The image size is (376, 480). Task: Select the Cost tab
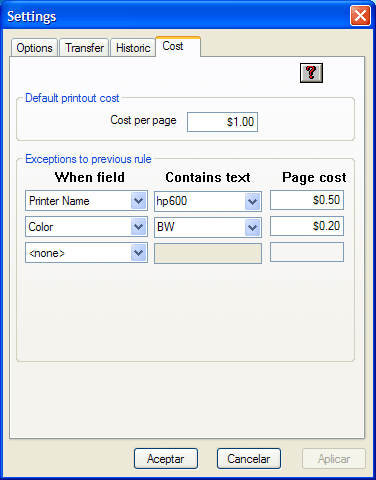point(178,46)
